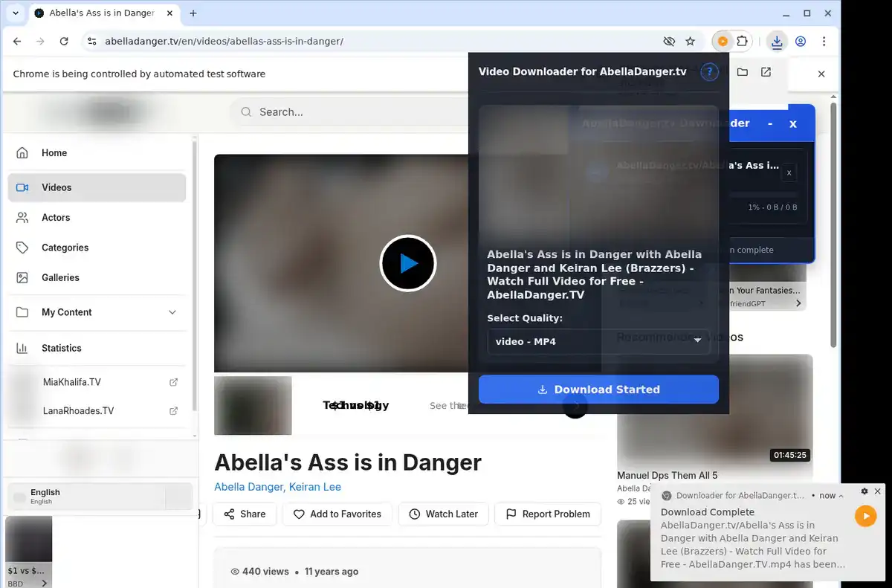The height and width of the screenshot is (588, 892).
Task: Open the BBD ad arrow at bottom left
Action: (x=45, y=584)
